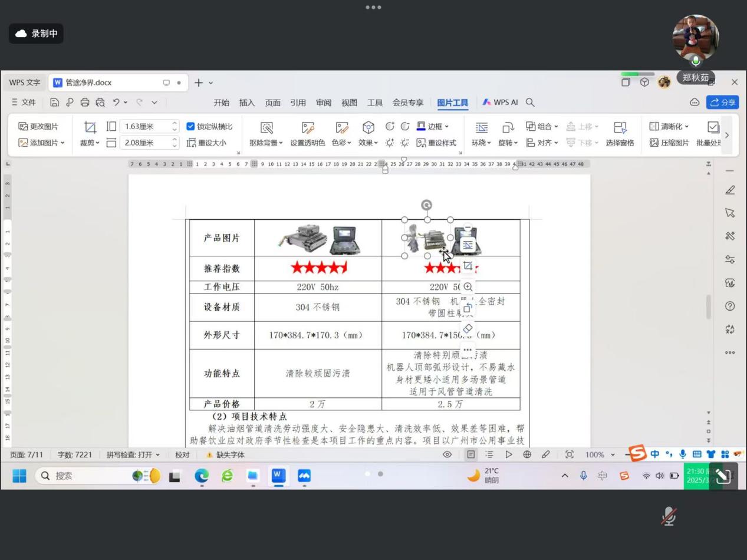Select the 设置透明色 transparent color tool
Viewport: 747px width, 560px height.
point(307,128)
